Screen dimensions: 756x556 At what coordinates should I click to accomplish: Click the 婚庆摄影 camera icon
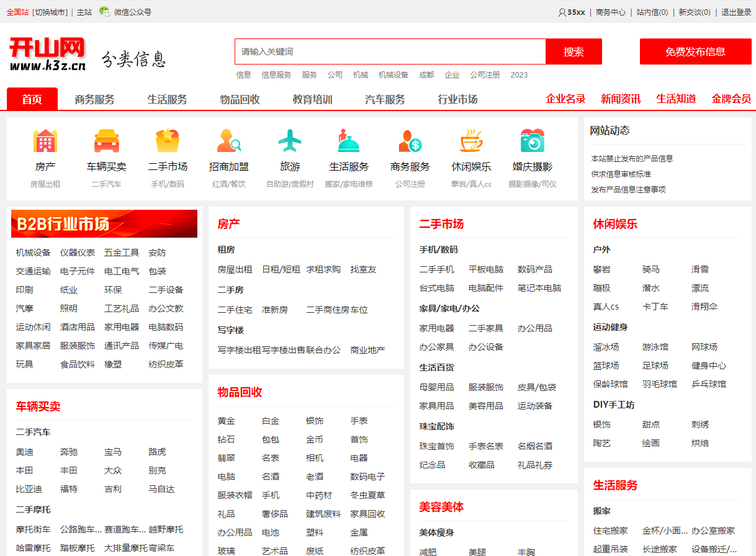[532, 141]
